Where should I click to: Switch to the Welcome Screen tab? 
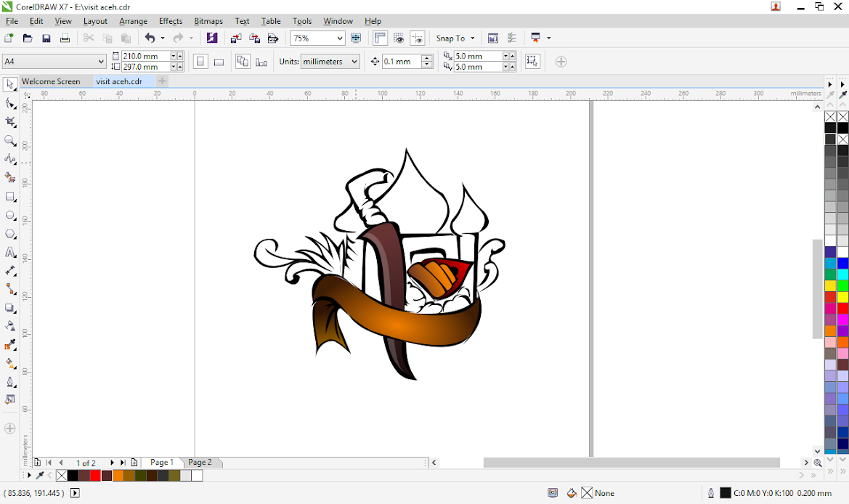point(51,81)
